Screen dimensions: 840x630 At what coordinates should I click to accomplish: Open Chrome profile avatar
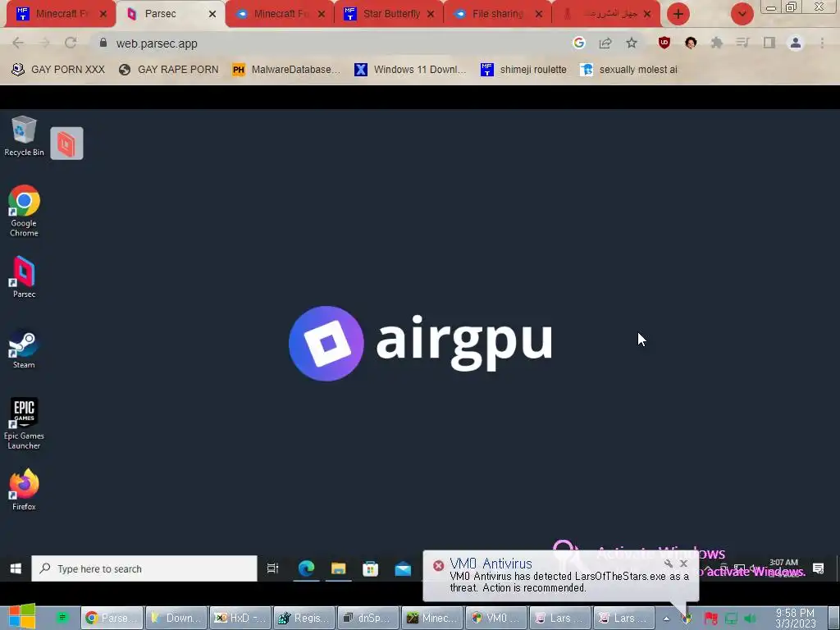tap(796, 43)
